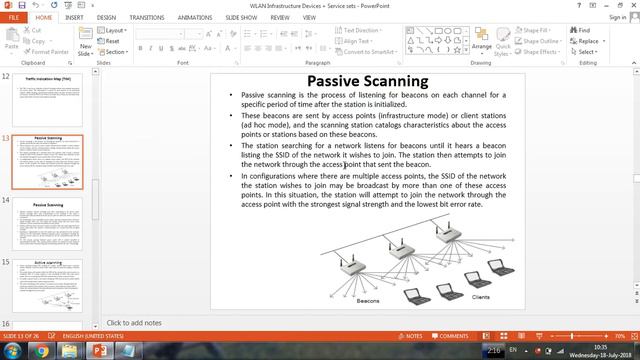Click PowerPoint taskbar icon
This screenshot has height=360, width=640.
point(100,351)
